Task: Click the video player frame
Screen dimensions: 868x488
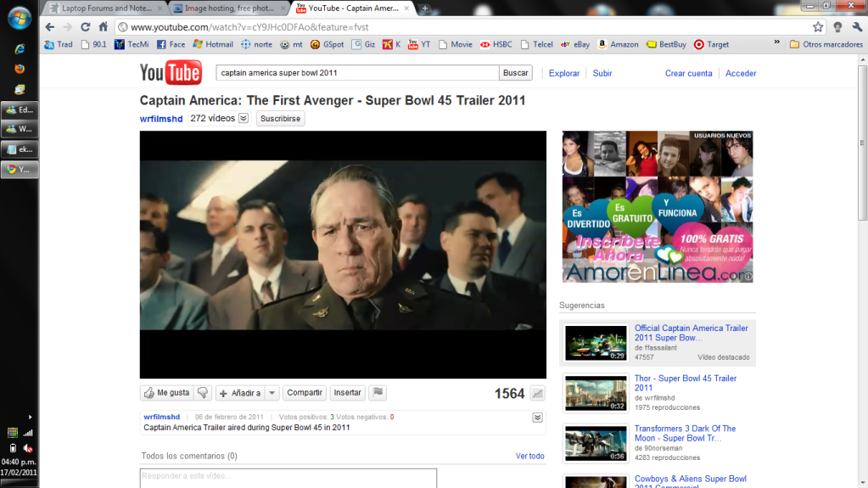Action: click(x=343, y=255)
